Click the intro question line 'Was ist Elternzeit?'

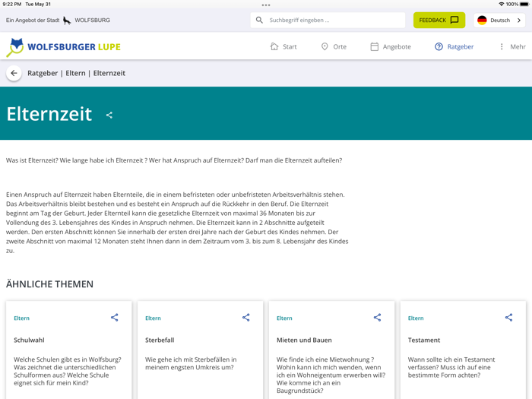(174, 160)
